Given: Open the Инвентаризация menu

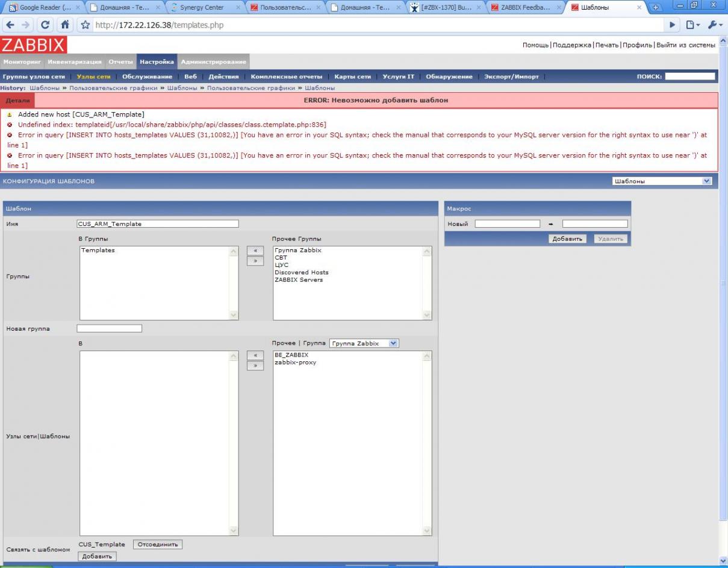Looking at the screenshot, I should [x=75, y=61].
